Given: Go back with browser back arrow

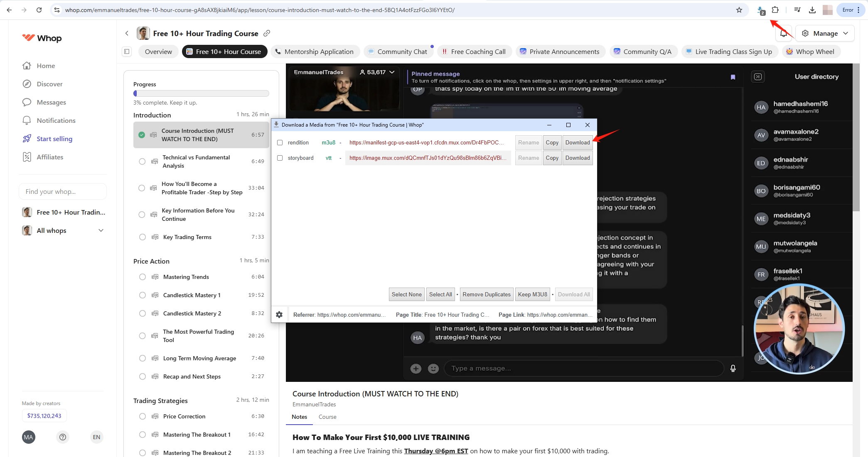Looking at the screenshot, I should pos(9,10).
